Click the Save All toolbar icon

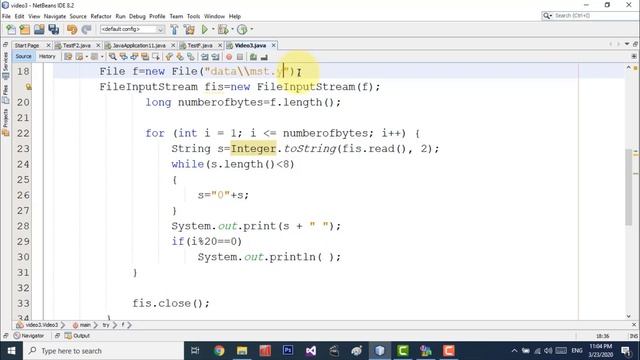53,29
